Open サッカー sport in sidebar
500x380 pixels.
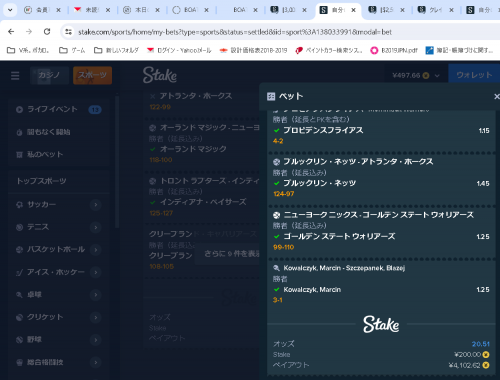(42, 204)
